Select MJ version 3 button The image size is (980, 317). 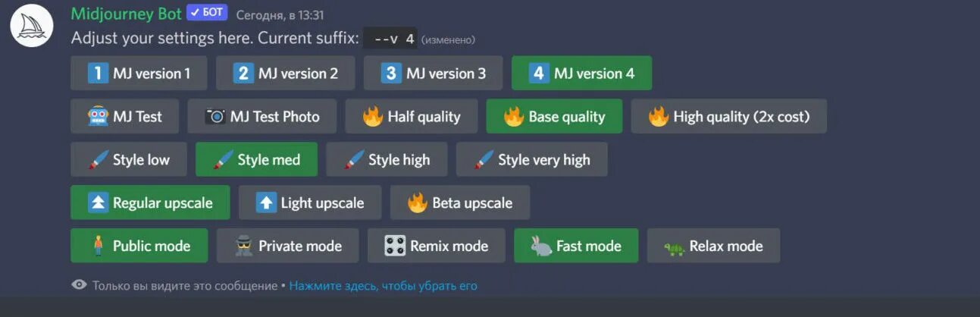coord(433,73)
